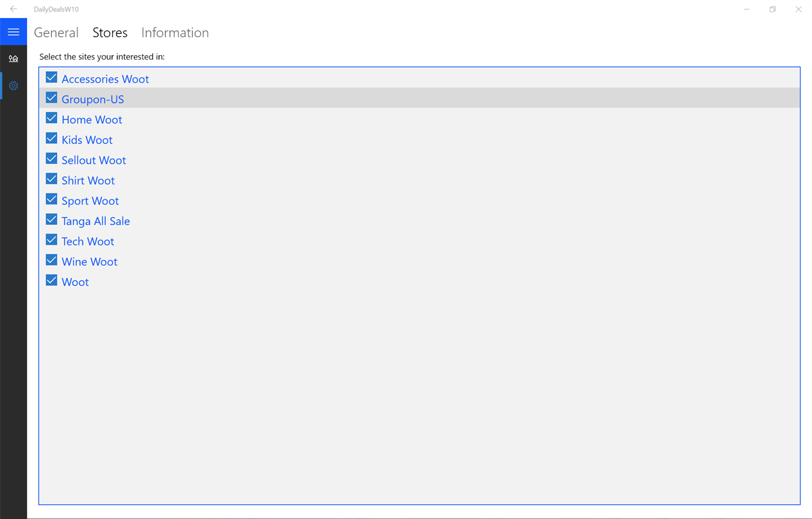Click the Kids Woot label text
This screenshot has height=519, width=812.
point(87,140)
